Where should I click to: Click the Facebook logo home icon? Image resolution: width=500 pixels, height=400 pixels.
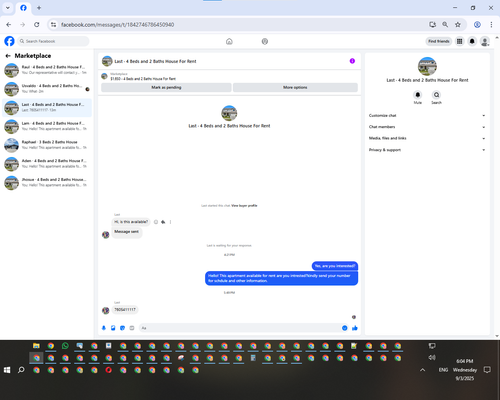tap(9, 41)
